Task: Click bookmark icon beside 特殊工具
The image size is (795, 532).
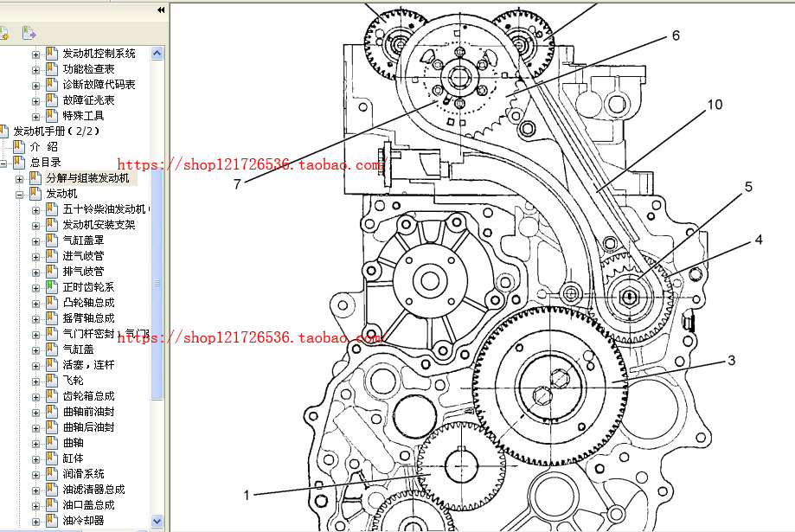Action: pos(52,116)
